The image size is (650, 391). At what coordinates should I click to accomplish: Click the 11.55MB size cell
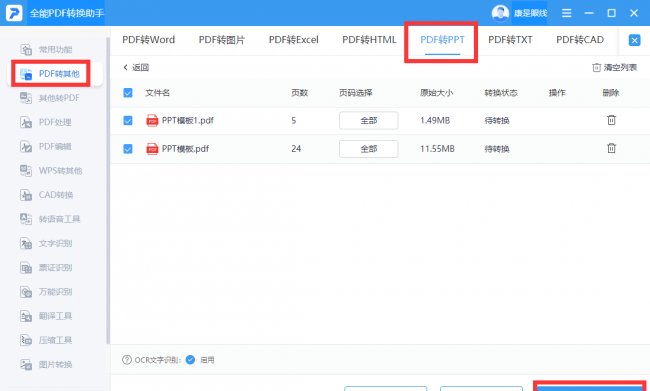(437, 149)
